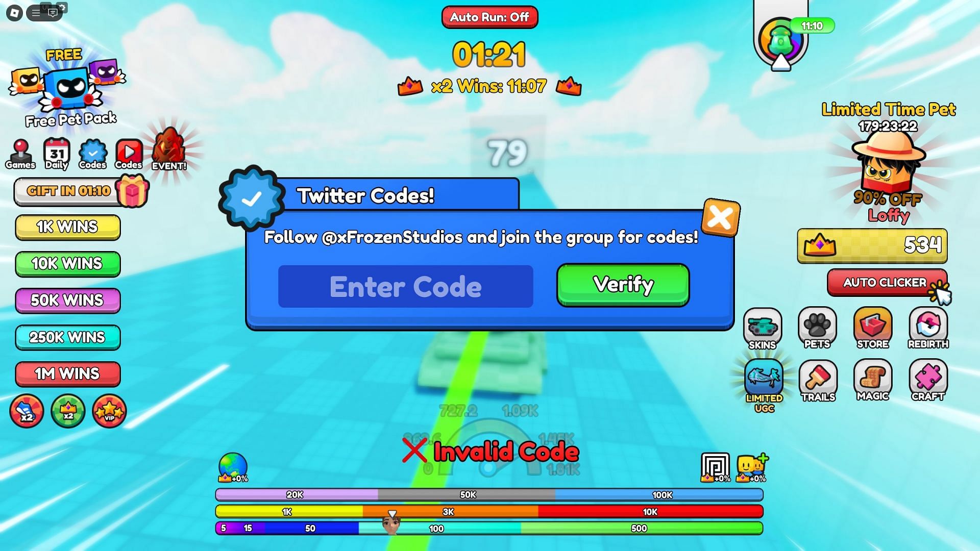Screen dimensions: 980x551
Task: Click the Rebirth icon
Action: tap(927, 327)
